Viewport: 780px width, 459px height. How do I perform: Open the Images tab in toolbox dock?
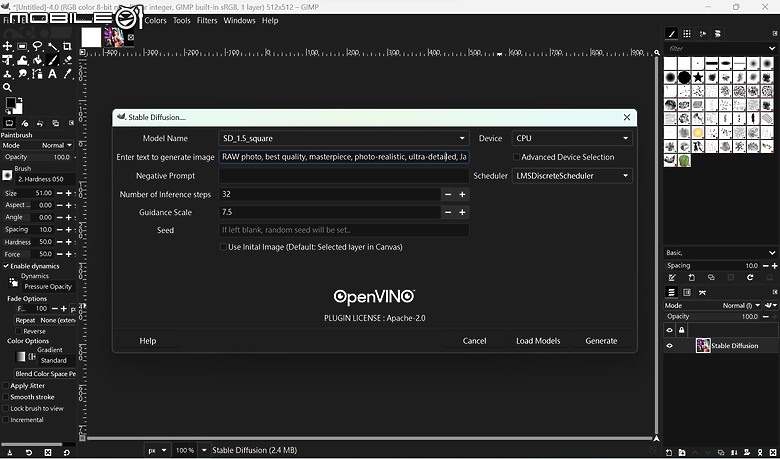coord(56,123)
